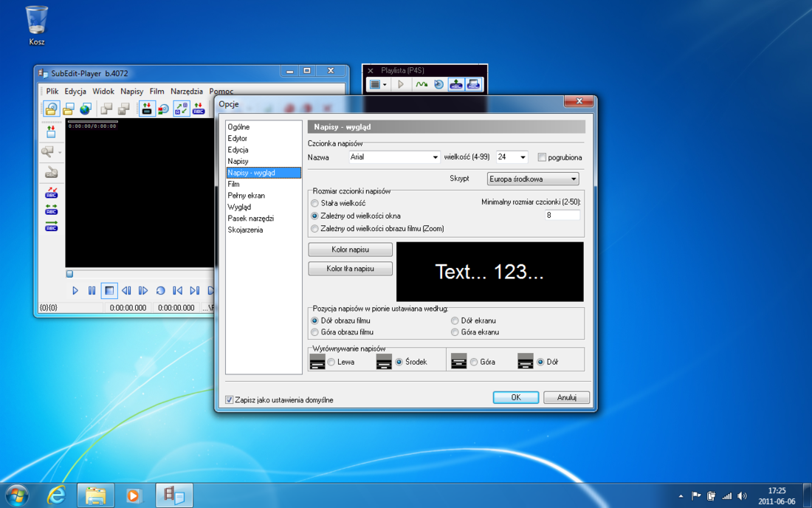Screen dimensions: 812x508
Task: Click the globe internet icon in SubEdit-Player toolbar
Action: pos(86,109)
